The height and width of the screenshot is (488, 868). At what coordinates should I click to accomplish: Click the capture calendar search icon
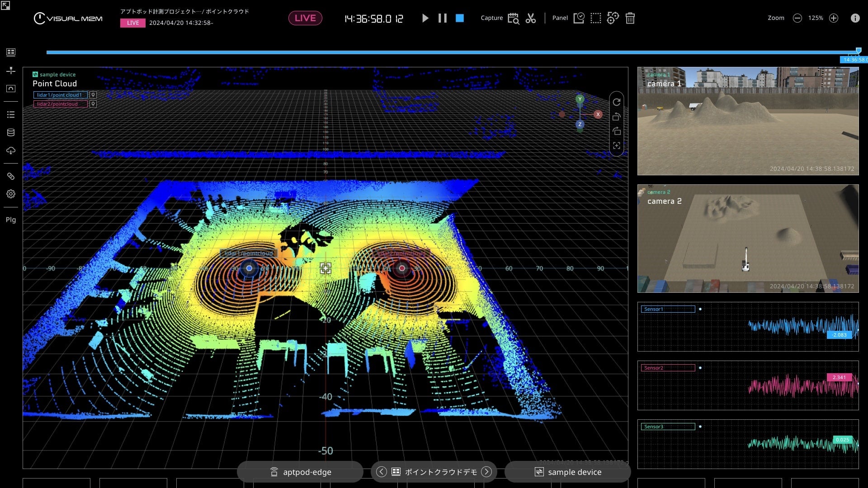point(513,18)
